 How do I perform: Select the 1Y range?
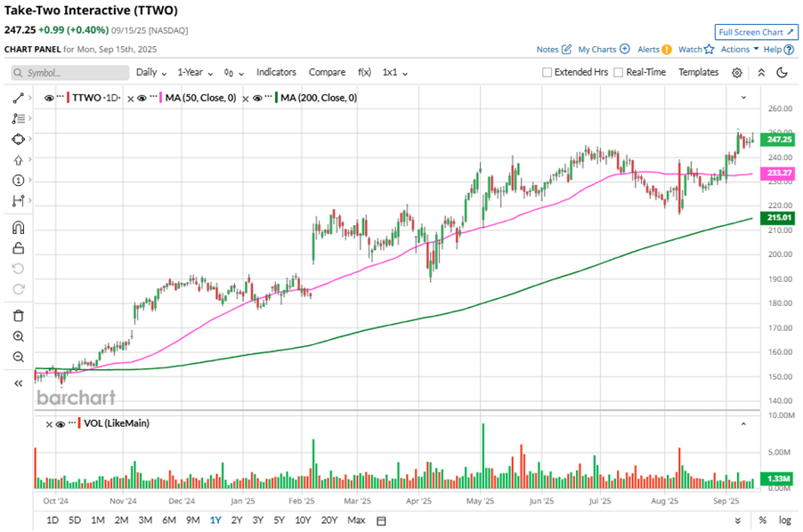pos(215,520)
